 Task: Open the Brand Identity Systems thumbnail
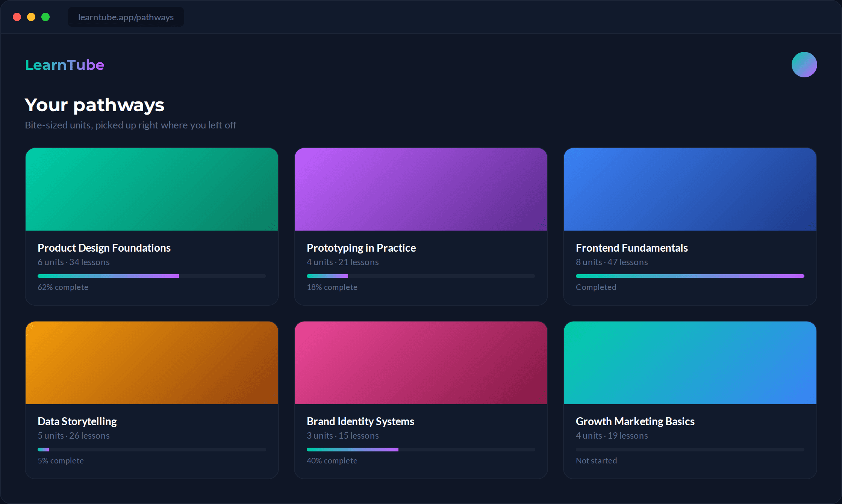pyautogui.click(x=421, y=363)
